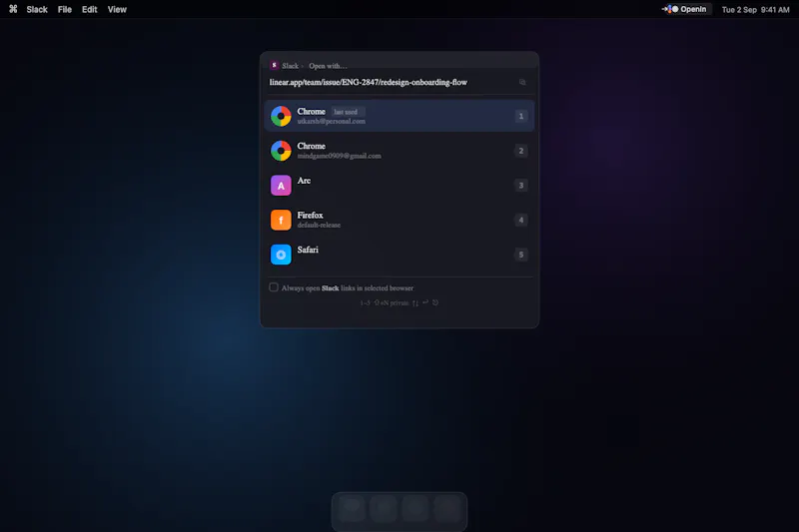Click the date and time in menu bar
Screen dimensions: 799x532
click(x=755, y=10)
